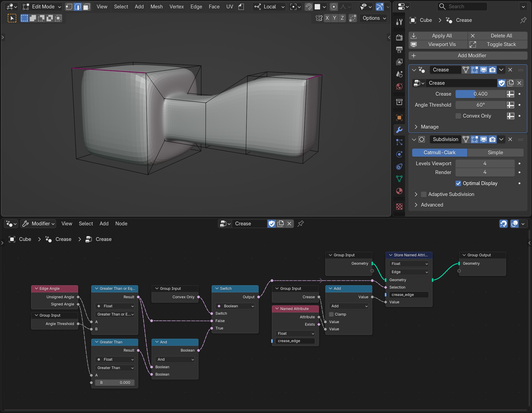The width and height of the screenshot is (532, 413).
Task: Open the Particles properties tab
Action: (399, 142)
